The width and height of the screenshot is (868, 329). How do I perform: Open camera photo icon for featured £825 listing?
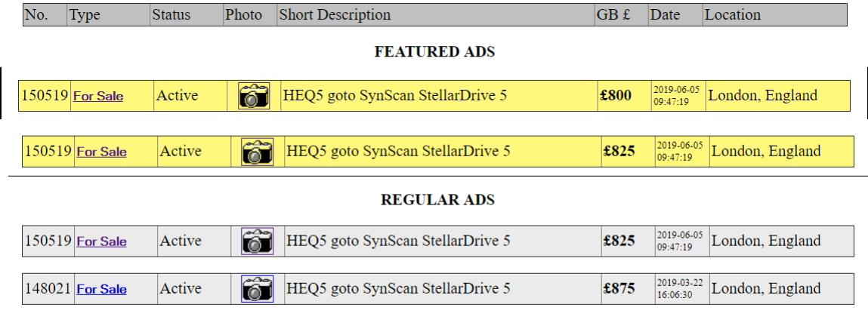point(258,152)
